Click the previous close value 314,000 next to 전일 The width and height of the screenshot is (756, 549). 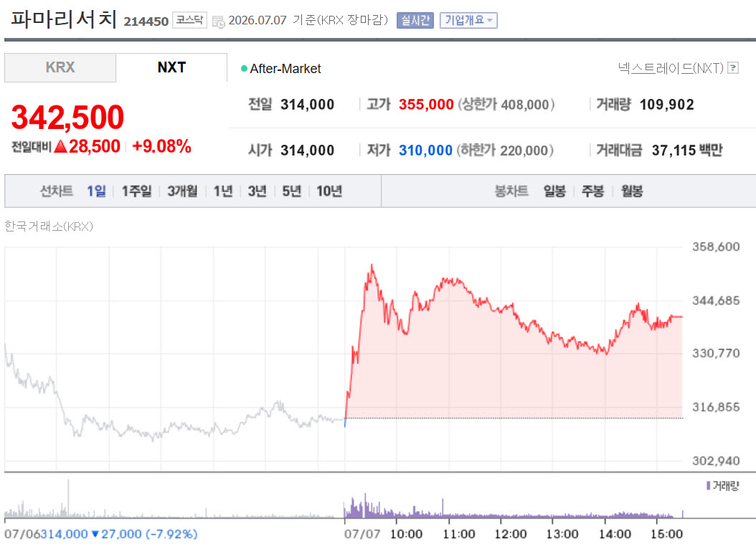coord(307,105)
